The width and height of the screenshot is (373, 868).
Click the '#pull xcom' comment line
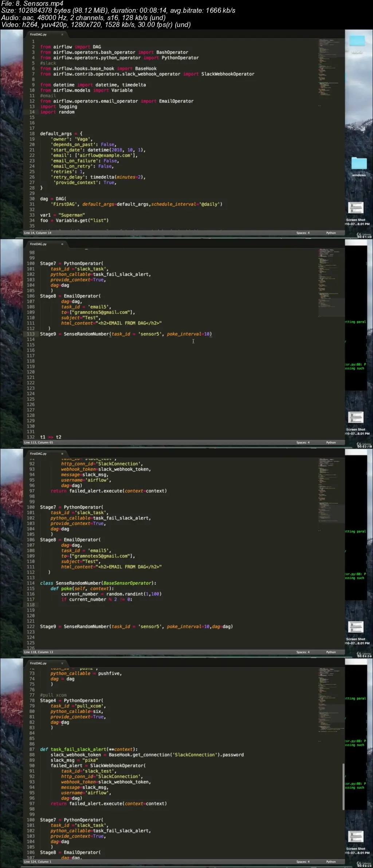point(53,695)
